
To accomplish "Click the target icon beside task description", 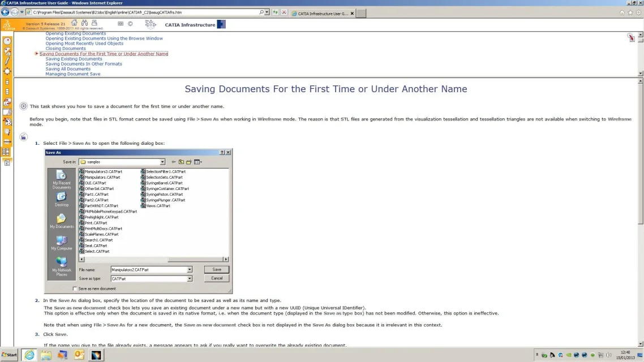I will tap(23, 106).
